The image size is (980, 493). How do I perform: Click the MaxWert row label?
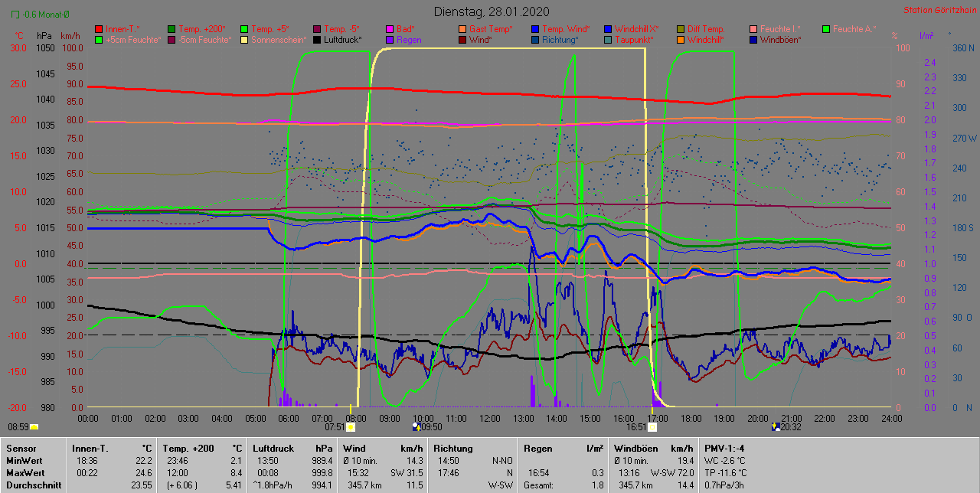tap(26, 472)
